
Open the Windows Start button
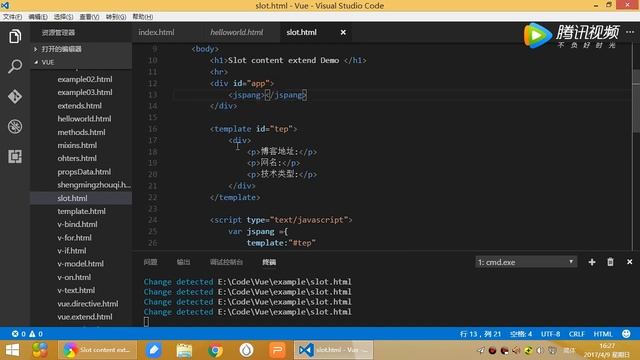tap(12, 350)
